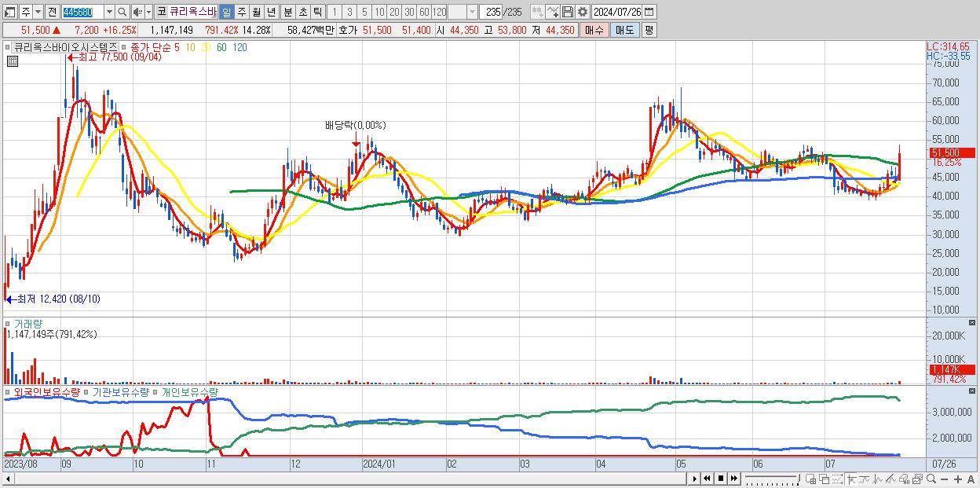Click the 매도 sell button
The image size is (980, 488).
[624, 30]
